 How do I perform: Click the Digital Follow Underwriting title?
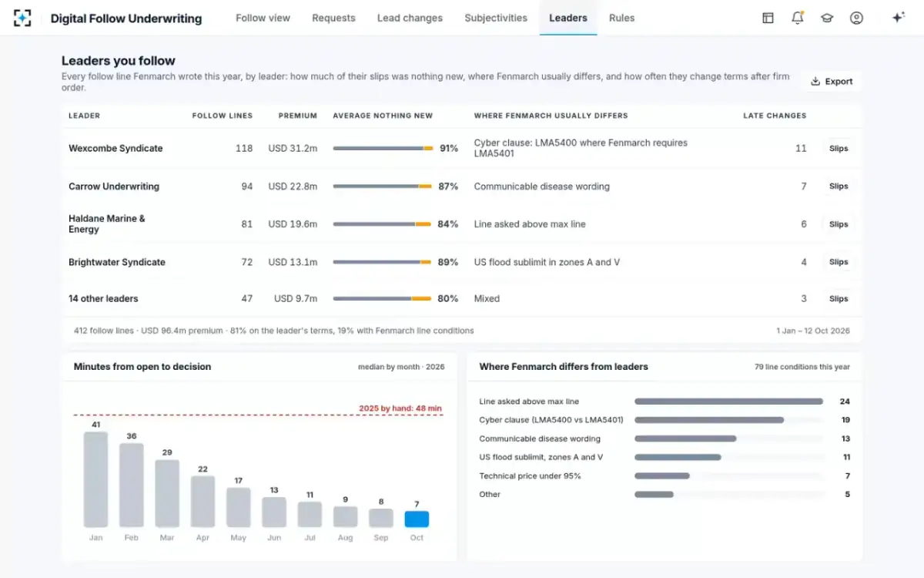[x=126, y=18]
